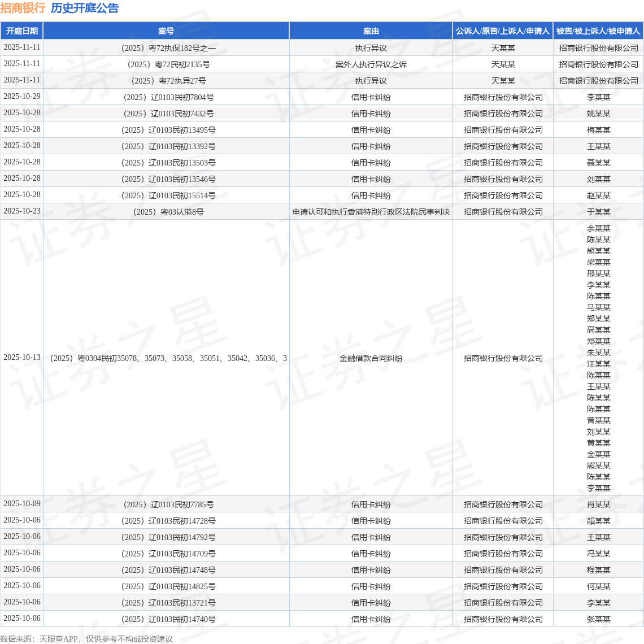Click defendant 姚某某
Viewport: 644px width, 644px height.
point(598,114)
